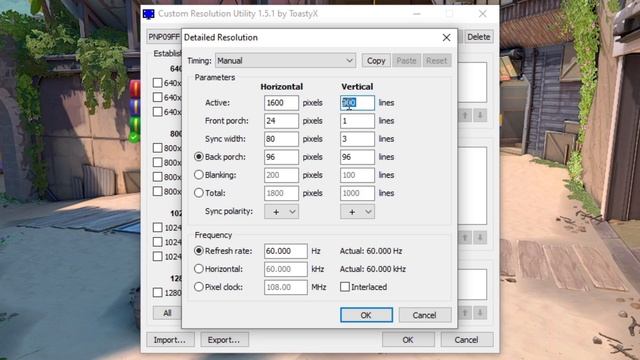Click the vertical Total field showing 1000
640x360 pixels.
(357, 193)
